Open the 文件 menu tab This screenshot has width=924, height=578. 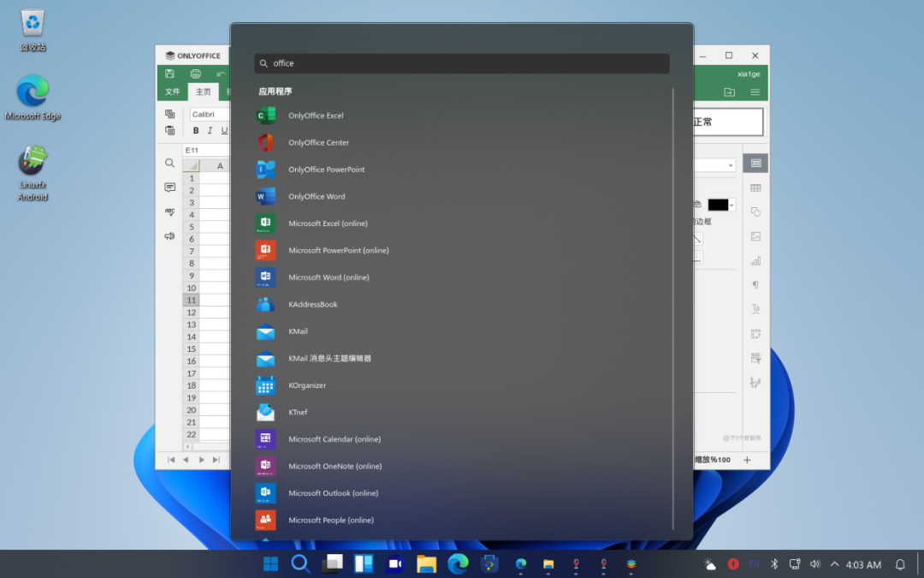coord(174,92)
